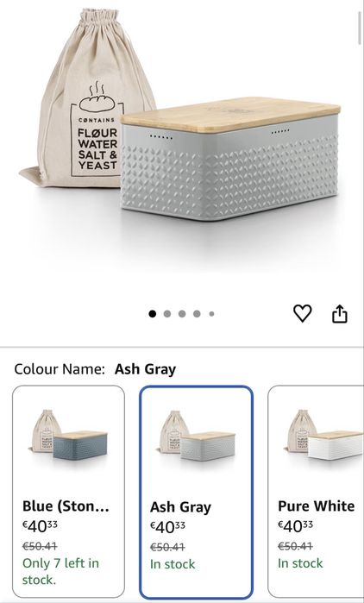Click the page scrollbar at top right
This screenshot has width=364, height=603.
(x=360, y=27)
